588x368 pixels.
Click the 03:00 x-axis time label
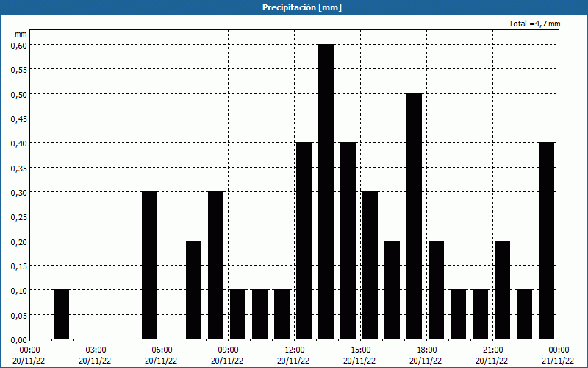(x=96, y=350)
